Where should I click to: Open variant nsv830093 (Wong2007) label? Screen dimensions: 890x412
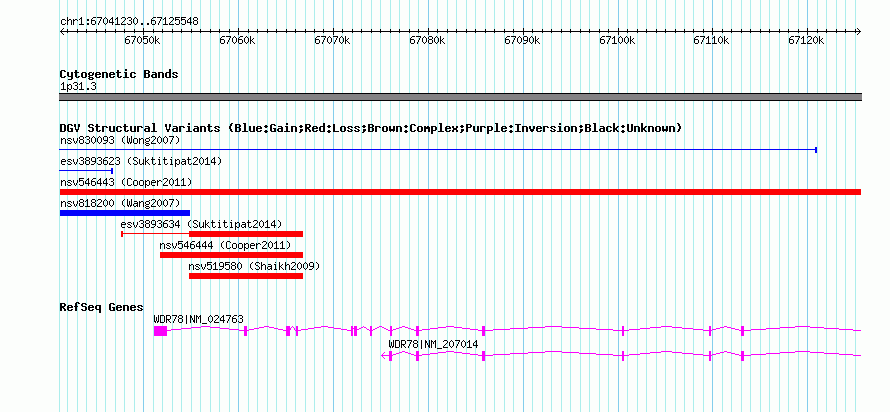[120, 140]
